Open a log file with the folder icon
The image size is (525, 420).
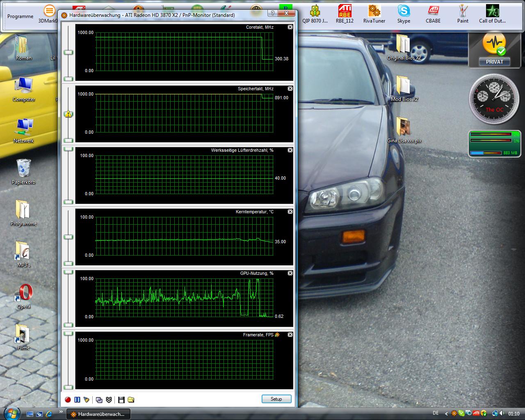click(x=131, y=399)
